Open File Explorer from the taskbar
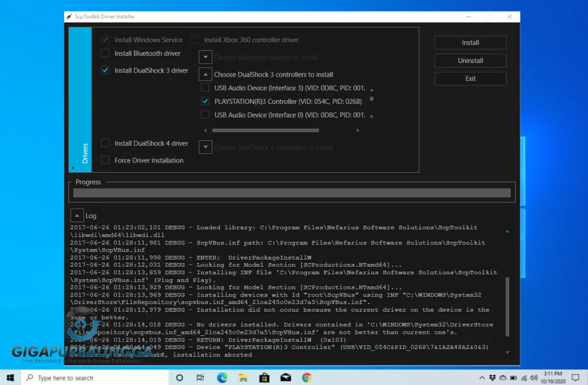Image resolution: width=588 pixels, height=385 pixels. click(x=243, y=377)
